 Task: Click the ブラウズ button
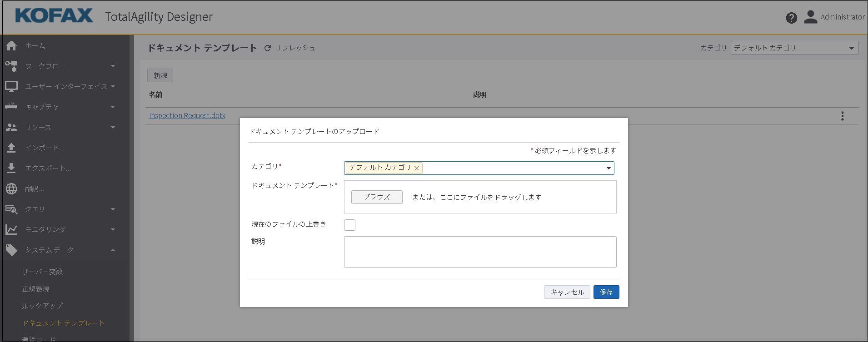click(376, 197)
